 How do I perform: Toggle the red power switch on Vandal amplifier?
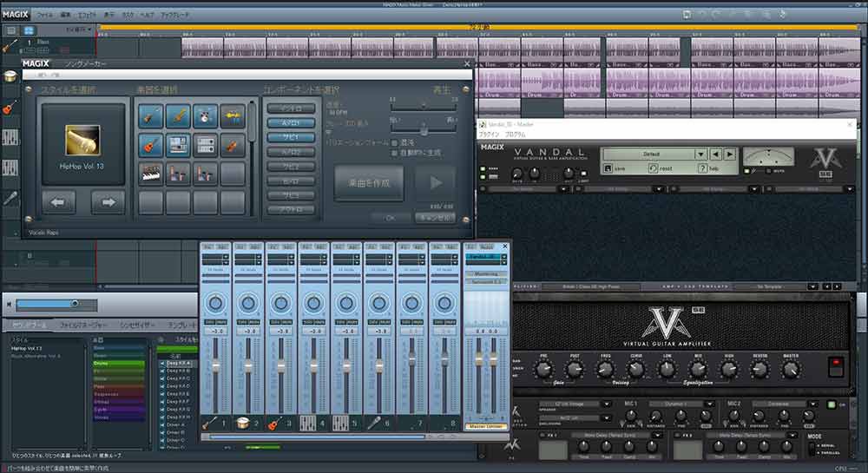835,365
